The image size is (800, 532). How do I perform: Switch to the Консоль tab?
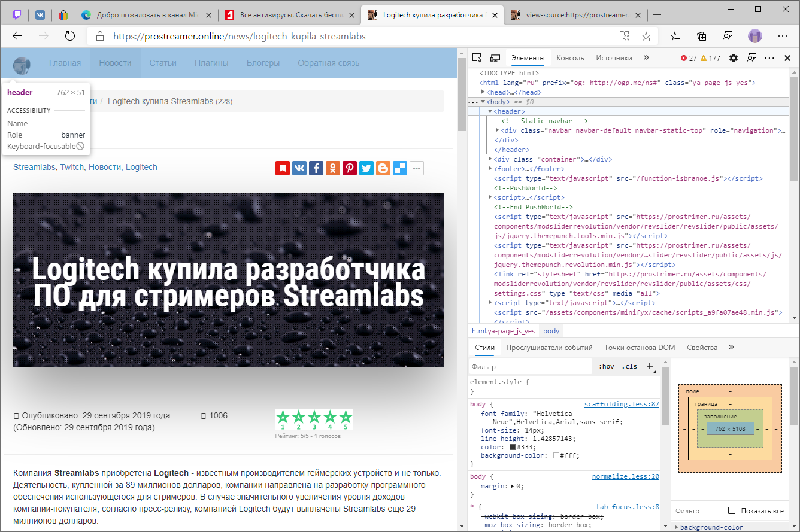pos(570,58)
